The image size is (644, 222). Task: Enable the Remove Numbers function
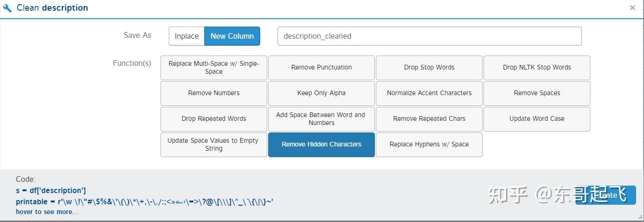(x=214, y=93)
